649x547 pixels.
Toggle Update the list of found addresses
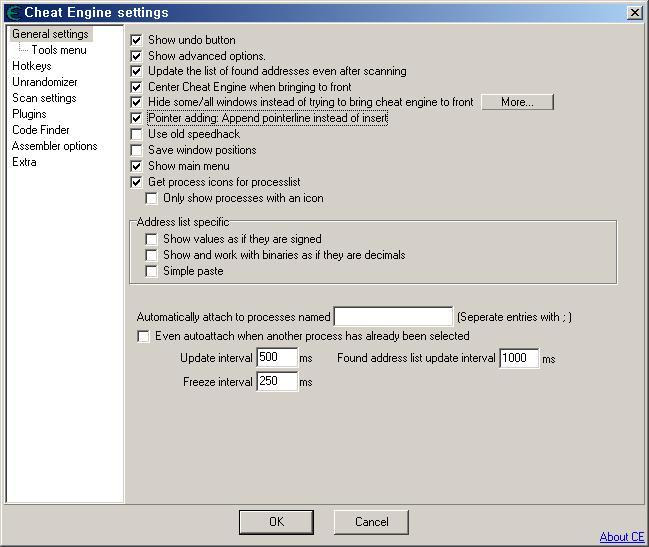click(x=136, y=71)
